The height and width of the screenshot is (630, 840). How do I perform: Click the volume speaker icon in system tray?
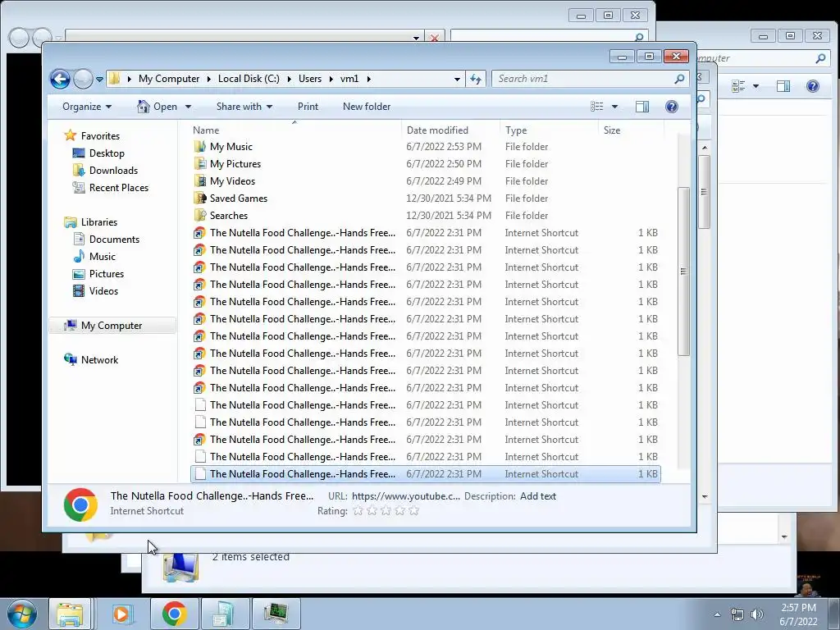(x=756, y=614)
